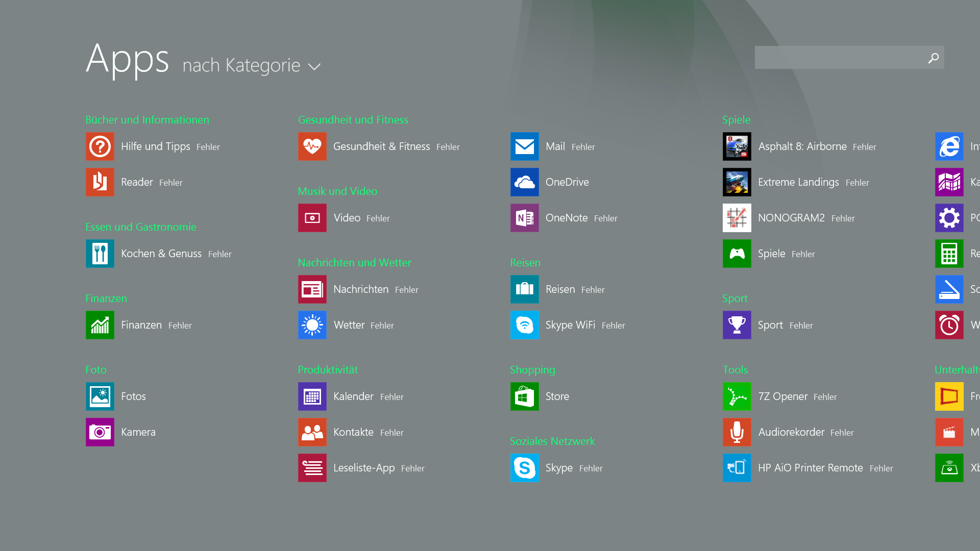The image size is (980, 551).
Task: Open the Spiele gamepad icon
Action: (x=737, y=254)
